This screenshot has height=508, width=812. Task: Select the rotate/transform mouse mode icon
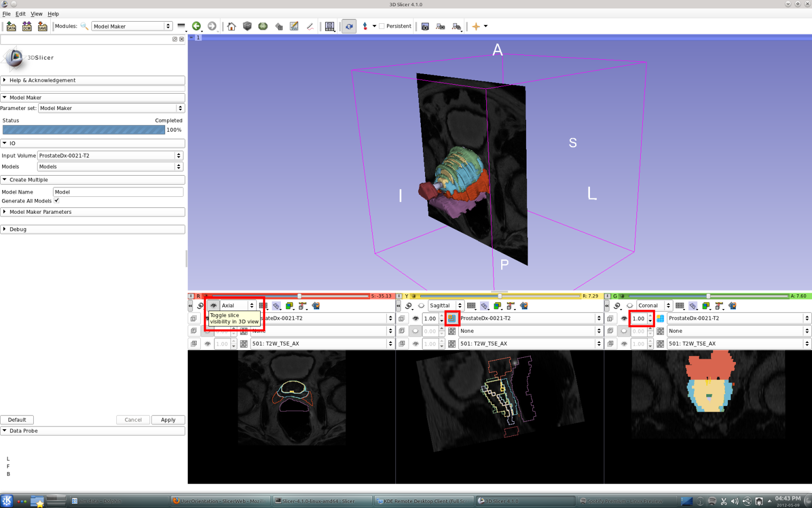pyautogui.click(x=349, y=26)
